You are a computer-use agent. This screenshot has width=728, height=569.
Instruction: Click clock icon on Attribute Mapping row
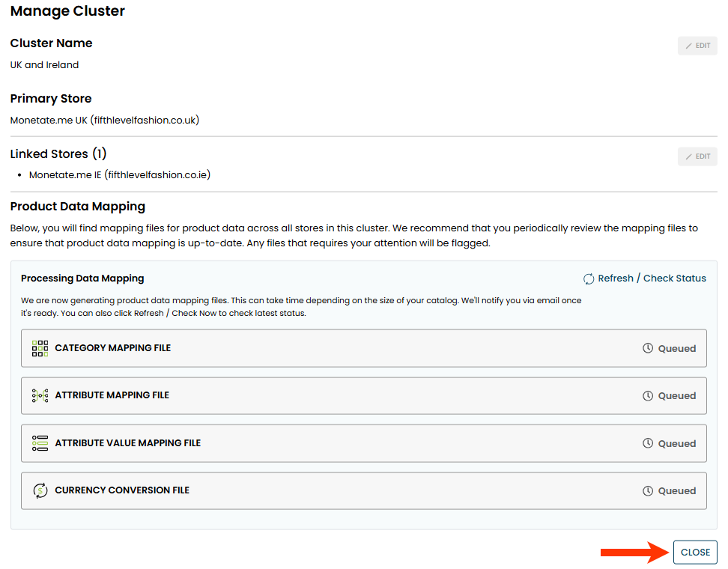(x=648, y=396)
